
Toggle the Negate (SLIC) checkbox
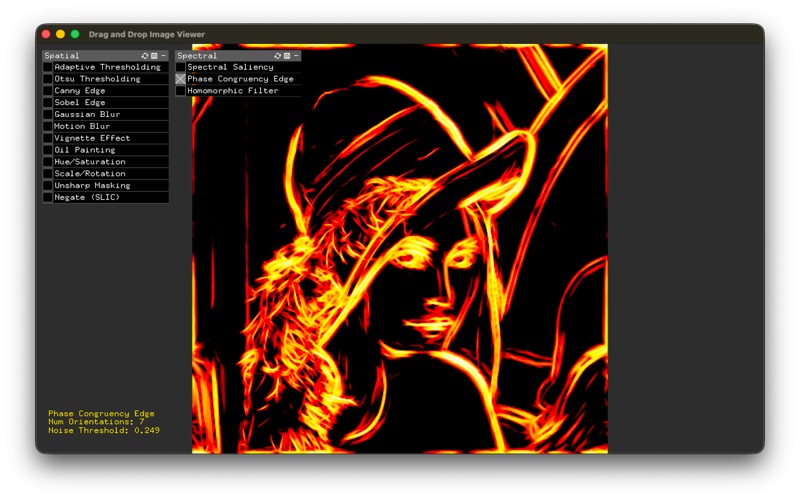48,197
